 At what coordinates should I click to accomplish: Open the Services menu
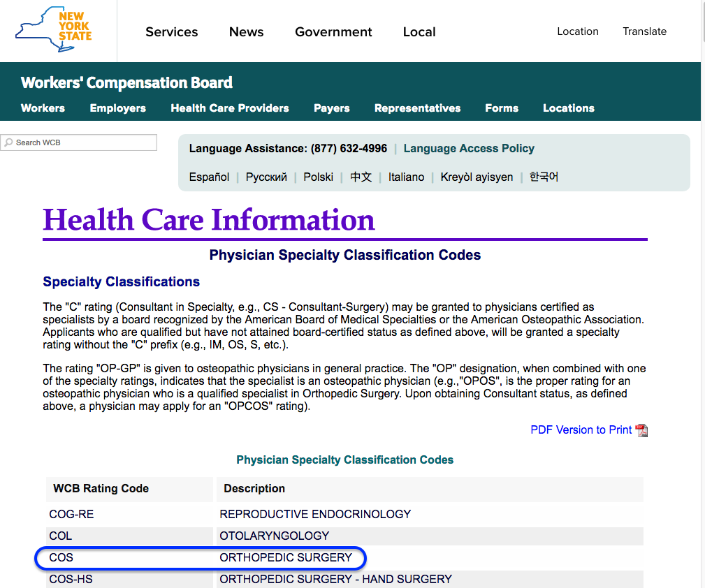[171, 32]
